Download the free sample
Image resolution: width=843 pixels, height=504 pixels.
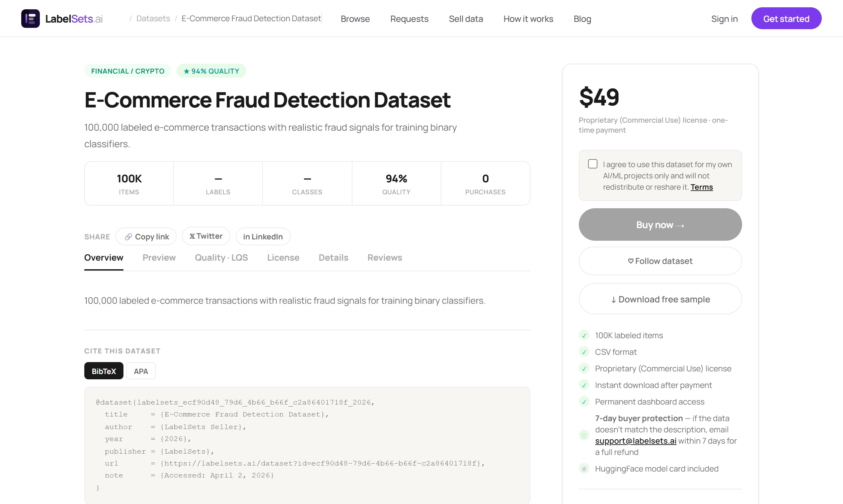pyautogui.click(x=660, y=299)
